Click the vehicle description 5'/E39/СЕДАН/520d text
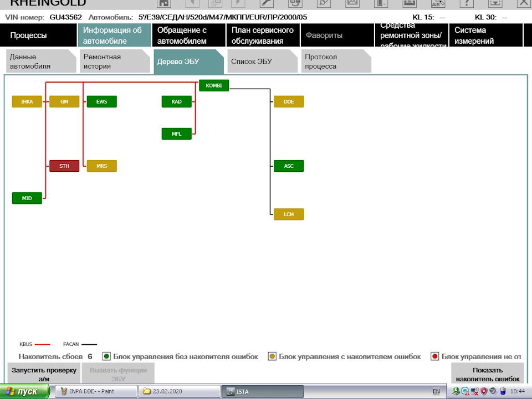 (x=223, y=17)
